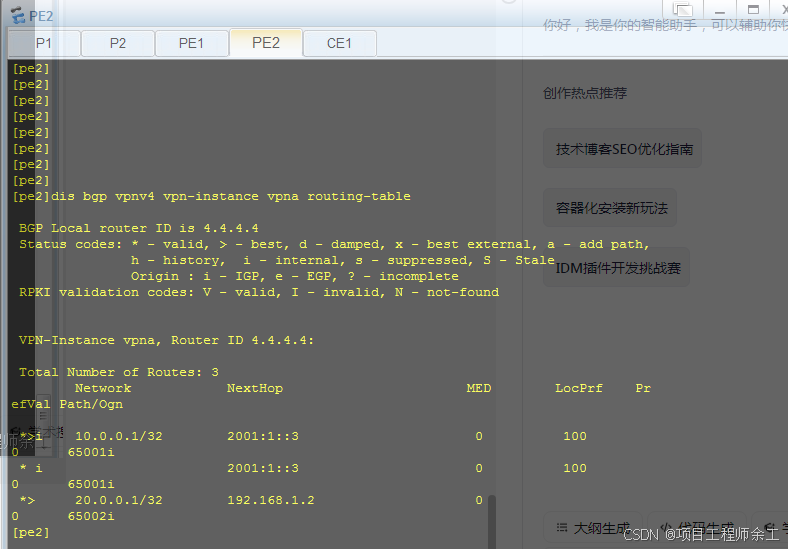The image size is (788, 549).
Task: Click the MED column header
Action: [x=479, y=389]
